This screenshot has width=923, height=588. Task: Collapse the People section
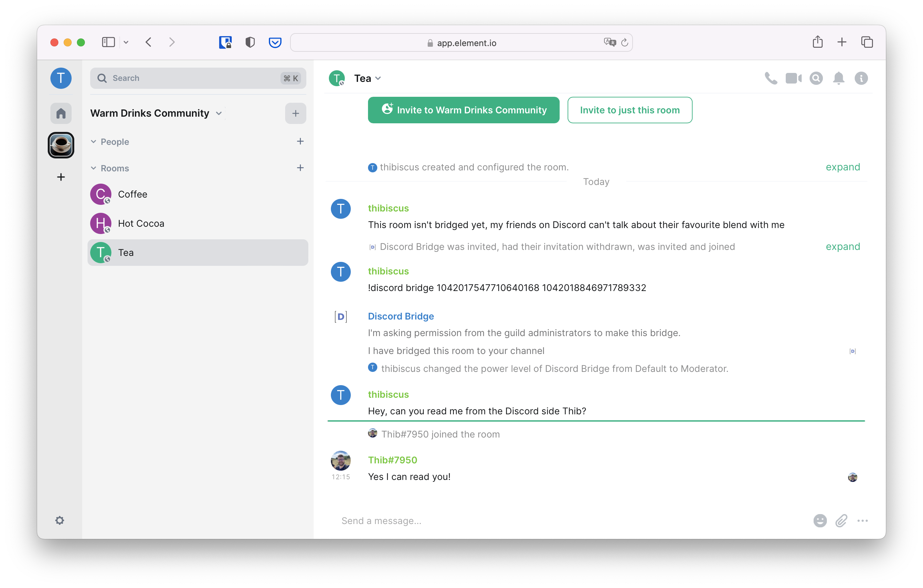click(x=93, y=141)
